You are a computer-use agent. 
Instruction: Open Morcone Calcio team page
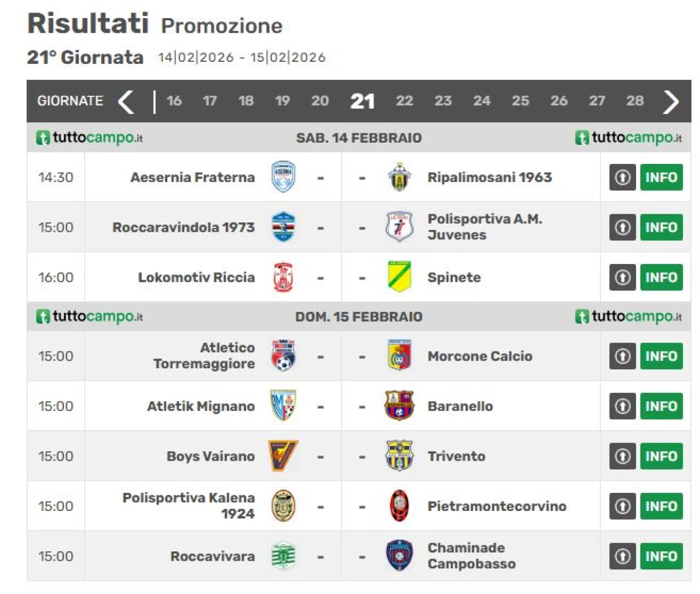480,356
